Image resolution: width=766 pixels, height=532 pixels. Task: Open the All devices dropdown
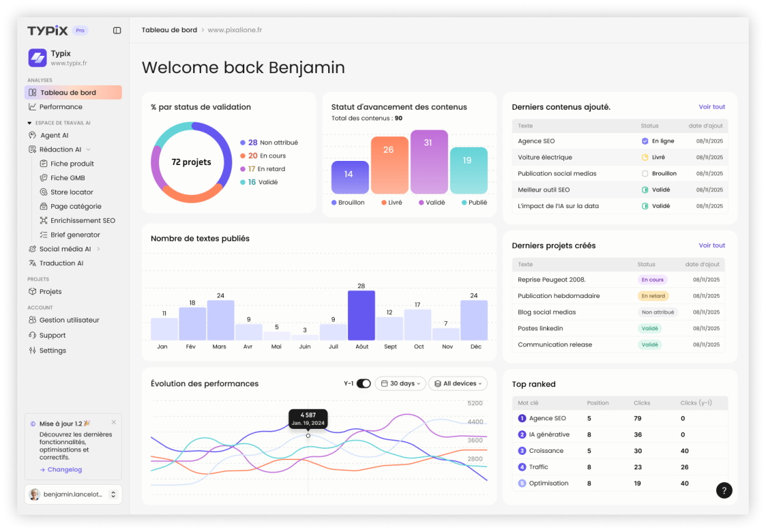click(x=457, y=384)
